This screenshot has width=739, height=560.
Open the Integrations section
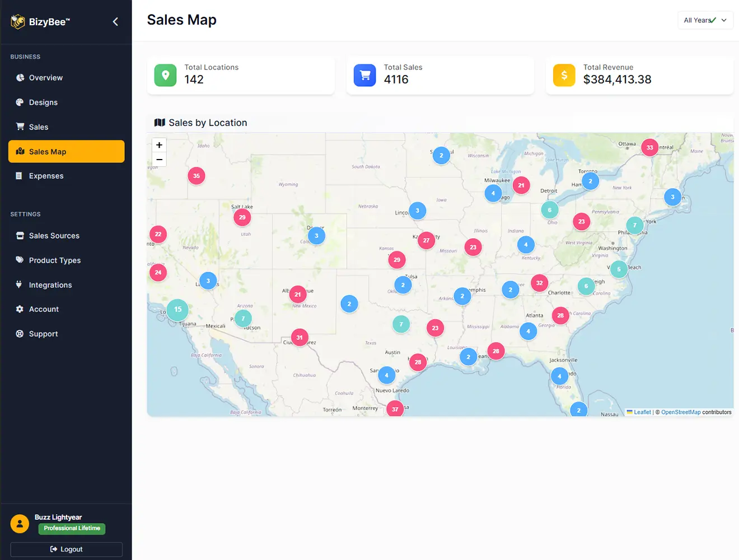[50, 284]
